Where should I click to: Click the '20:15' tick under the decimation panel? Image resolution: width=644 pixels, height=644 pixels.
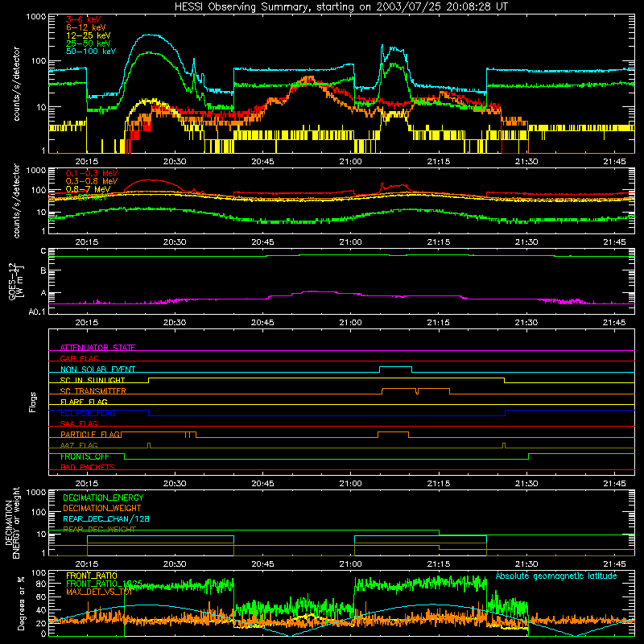(x=87, y=564)
